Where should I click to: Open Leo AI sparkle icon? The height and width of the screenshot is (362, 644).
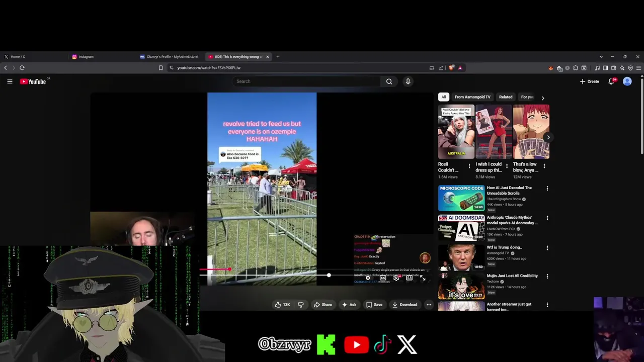coord(622,68)
